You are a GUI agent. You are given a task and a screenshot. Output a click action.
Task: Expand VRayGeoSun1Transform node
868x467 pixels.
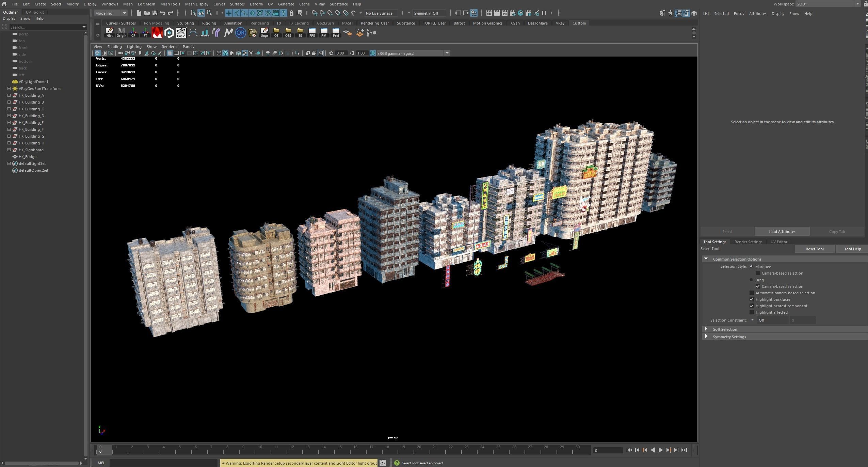[x=9, y=88]
